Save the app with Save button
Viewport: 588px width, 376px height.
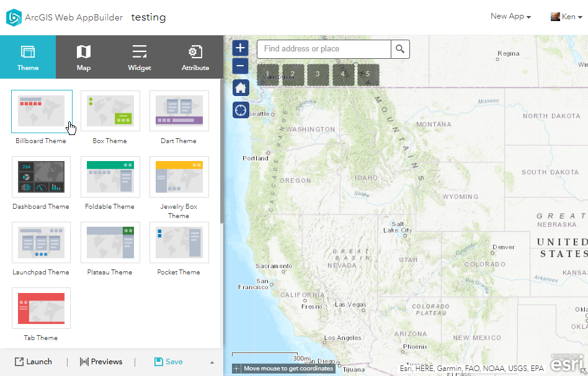click(x=169, y=362)
